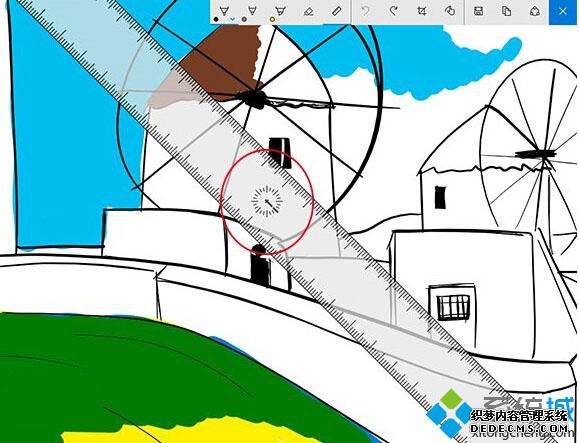Toggle touch writing mode
Image resolution: width=579 pixels, height=443 pixels.
pos(450,11)
